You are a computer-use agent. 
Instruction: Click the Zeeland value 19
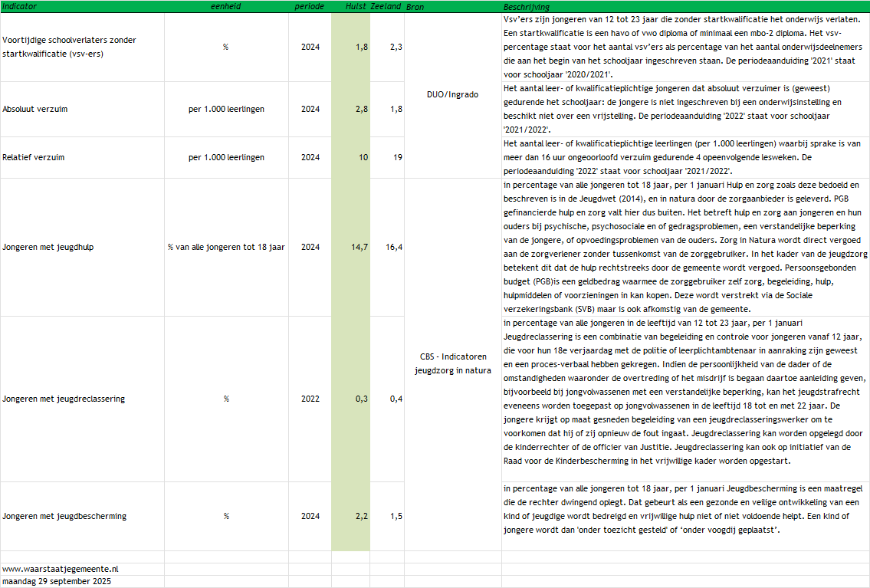pyautogui.click(x=397, y=157)
